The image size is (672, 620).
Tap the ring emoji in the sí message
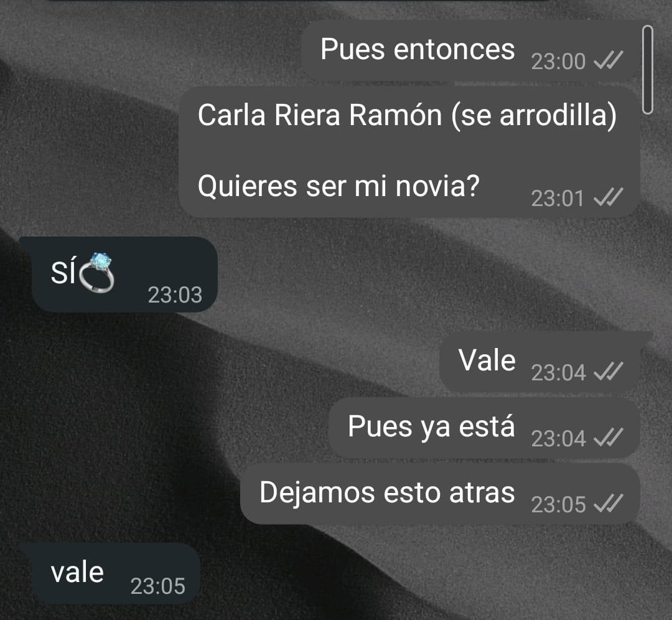click(x=96, y=273)
